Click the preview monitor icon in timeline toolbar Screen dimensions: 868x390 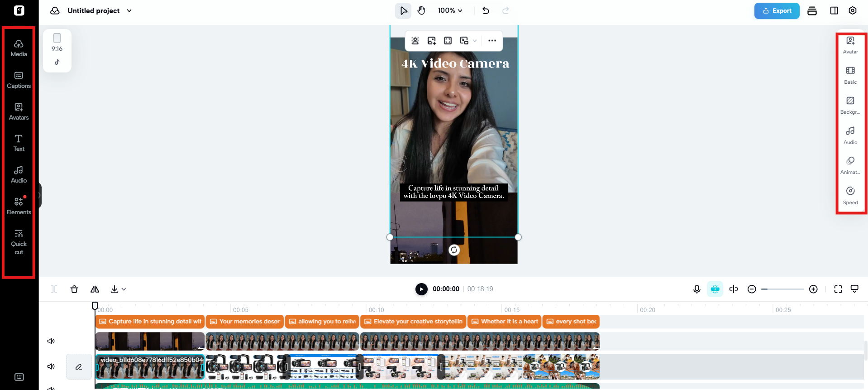pos(854,289)
